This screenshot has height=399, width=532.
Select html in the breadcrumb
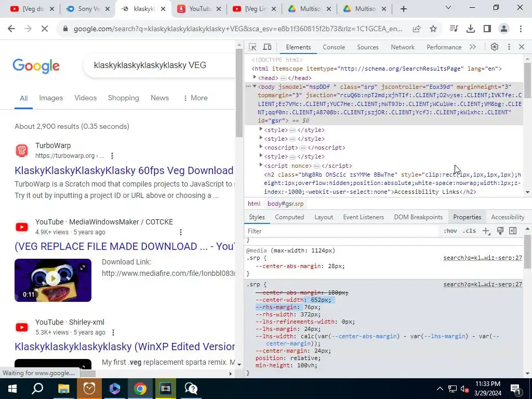pos(254,204)
